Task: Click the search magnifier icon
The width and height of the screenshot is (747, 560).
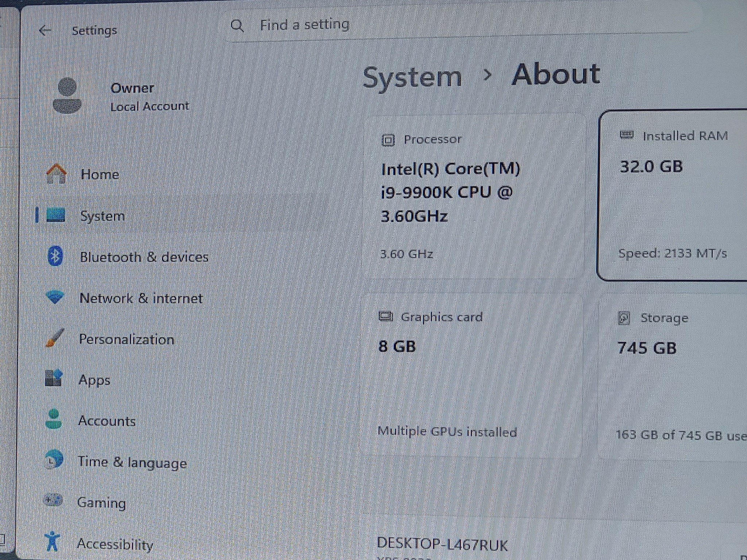Action: 237,26
